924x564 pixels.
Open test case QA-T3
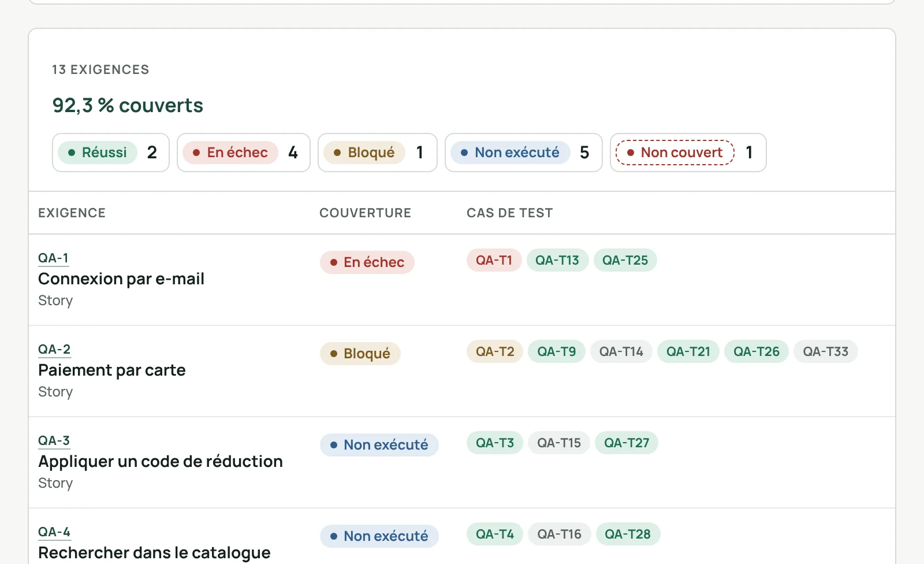coord(495,443)
